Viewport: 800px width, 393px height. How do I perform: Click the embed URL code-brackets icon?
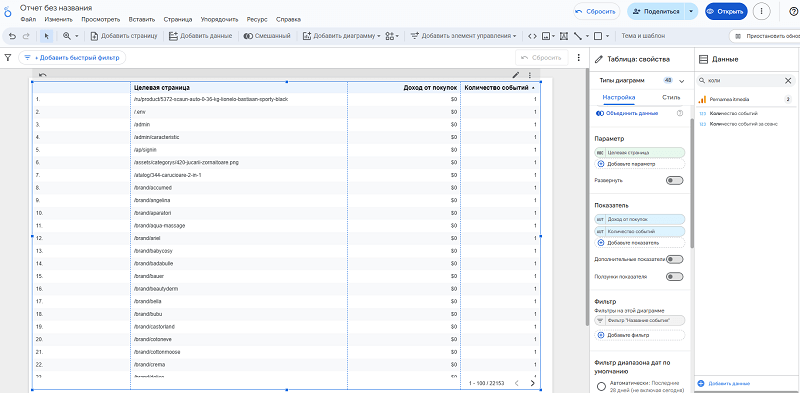pyautogui.click(x=532, y=36)
